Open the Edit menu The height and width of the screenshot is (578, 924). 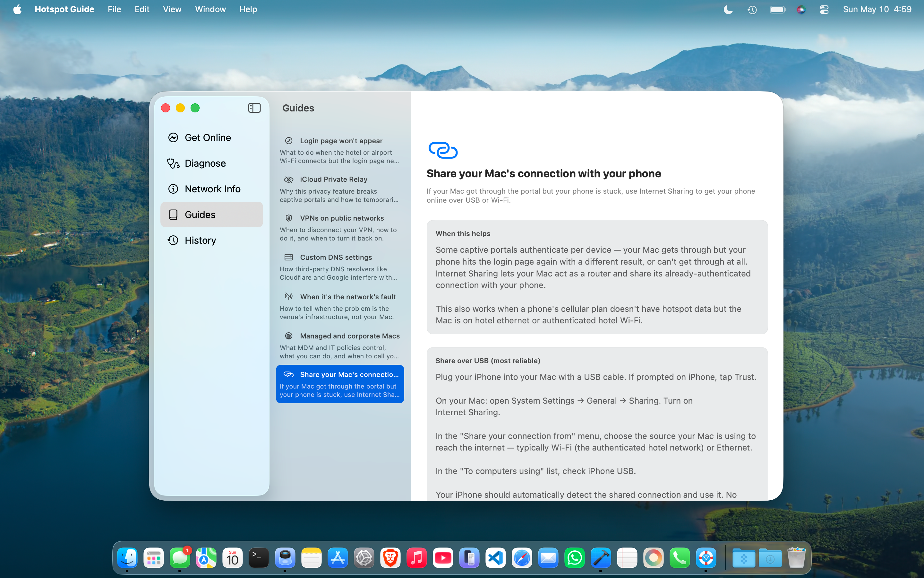[142, 9]
